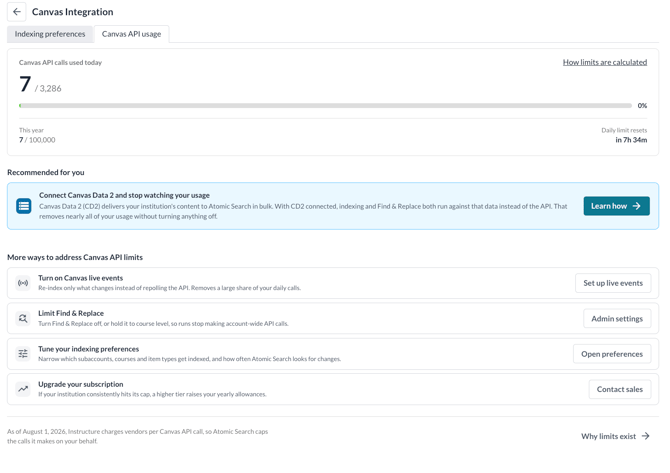Click the upgrade subscription trend icon
670x473 pixels.
(23, 389)
